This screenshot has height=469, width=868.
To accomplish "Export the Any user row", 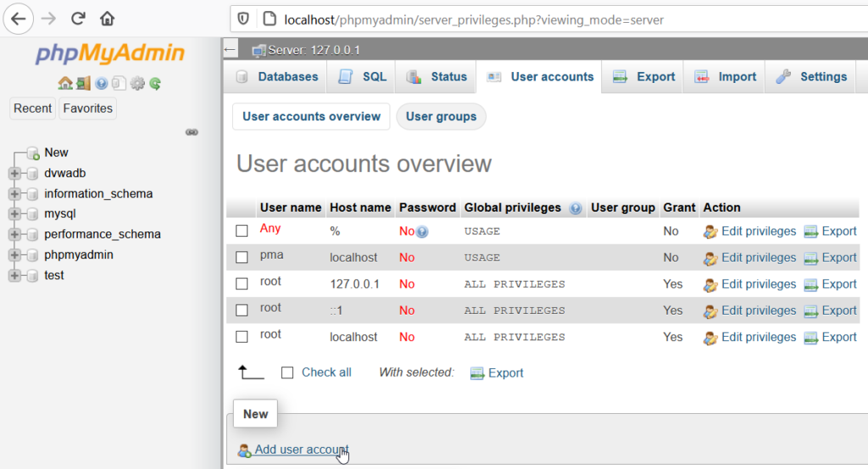I will click(x=831, y=232).
